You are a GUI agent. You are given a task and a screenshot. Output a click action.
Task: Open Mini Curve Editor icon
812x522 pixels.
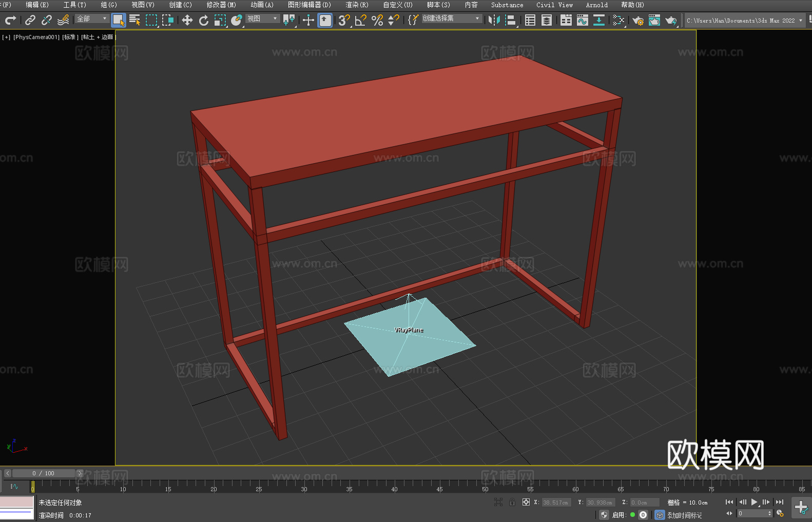[x=14, y=486]
